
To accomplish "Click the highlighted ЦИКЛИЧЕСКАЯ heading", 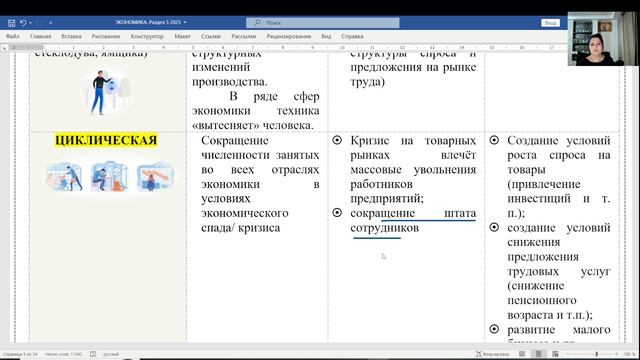I will (x=106, y=140).
